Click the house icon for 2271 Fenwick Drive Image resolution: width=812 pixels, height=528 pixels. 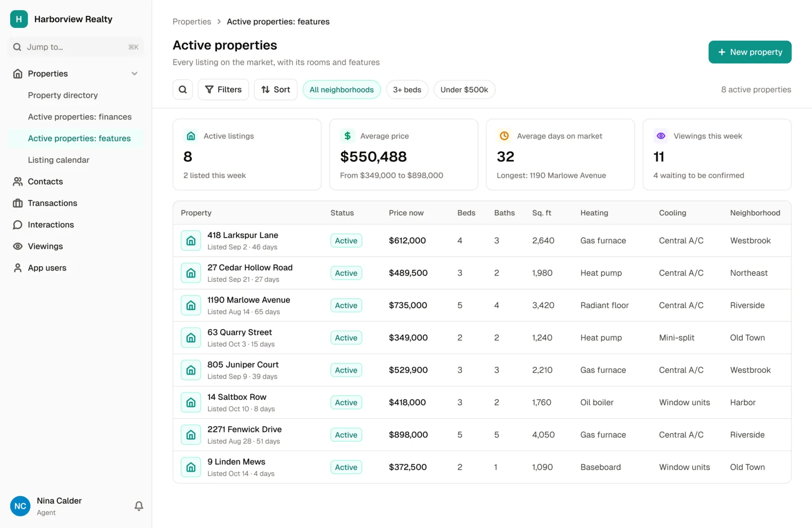[191, 435]
